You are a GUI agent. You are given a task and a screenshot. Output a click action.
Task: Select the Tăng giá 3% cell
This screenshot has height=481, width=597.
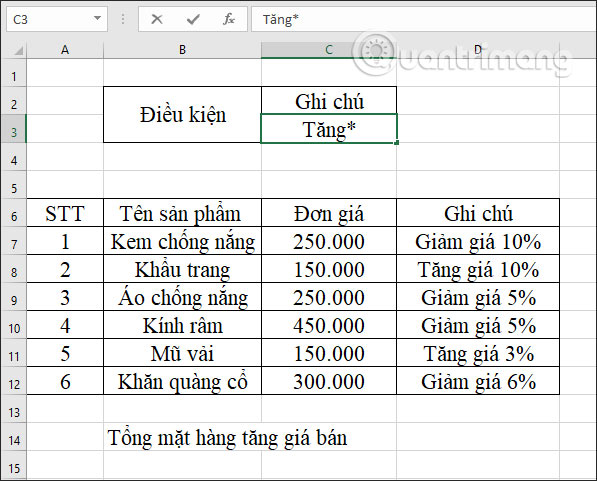478,353
